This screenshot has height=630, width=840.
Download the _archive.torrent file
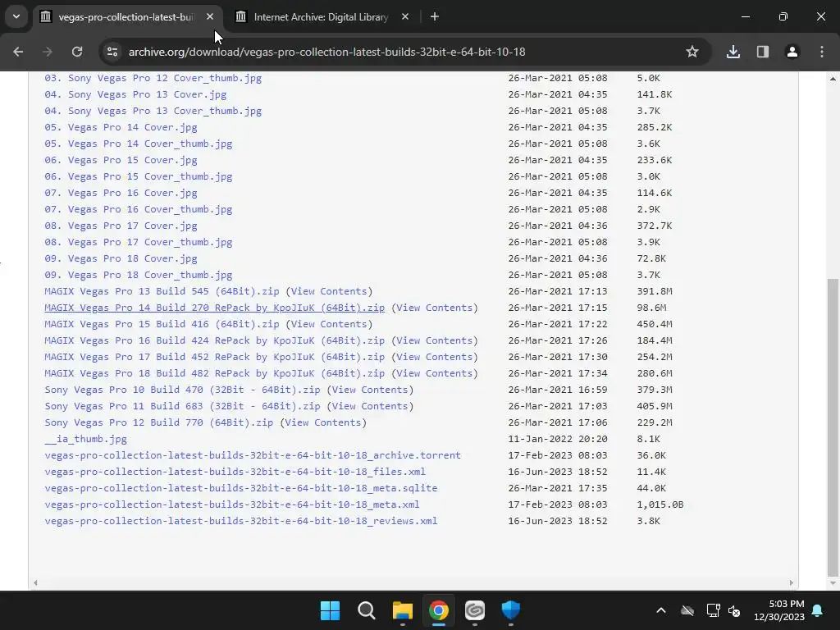253,455
